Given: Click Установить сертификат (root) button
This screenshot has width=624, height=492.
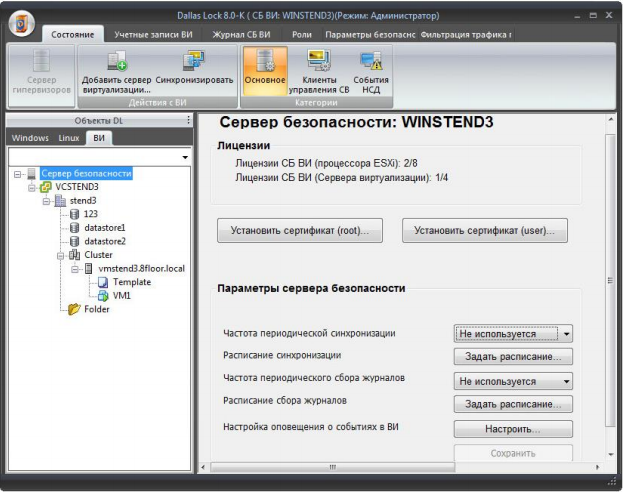Looking at the screenshot, I should [300, 230].
